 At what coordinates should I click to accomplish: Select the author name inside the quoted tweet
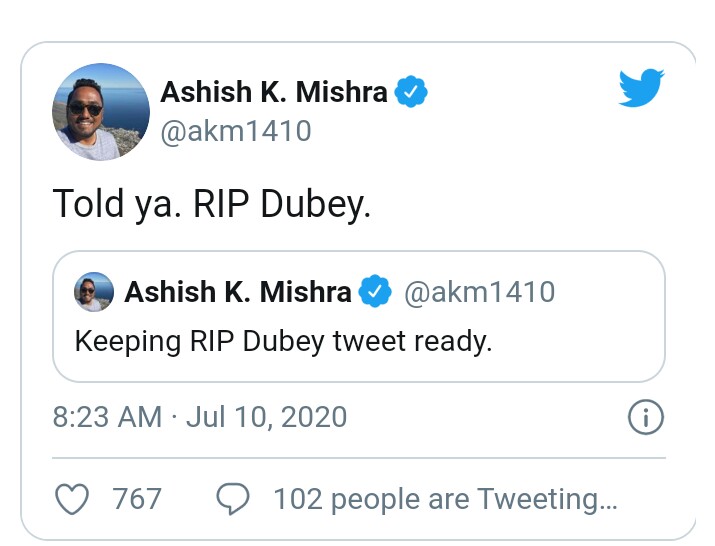pyautogui.click(x=238, y=292)
